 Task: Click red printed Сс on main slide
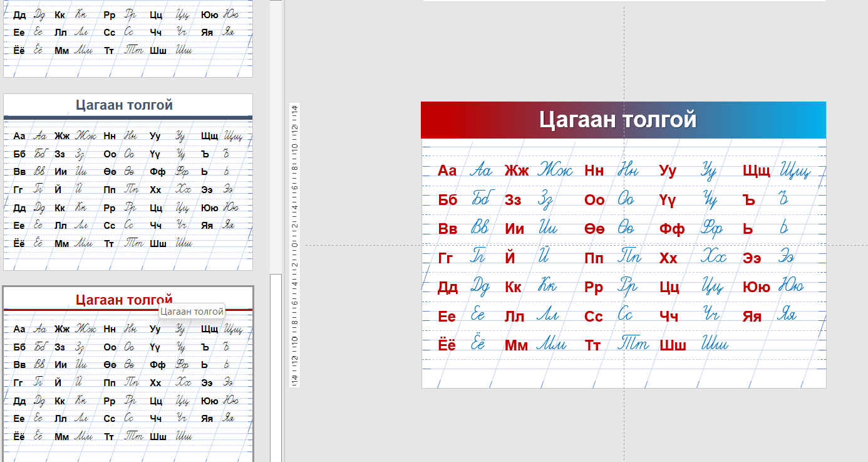(593, 317)
